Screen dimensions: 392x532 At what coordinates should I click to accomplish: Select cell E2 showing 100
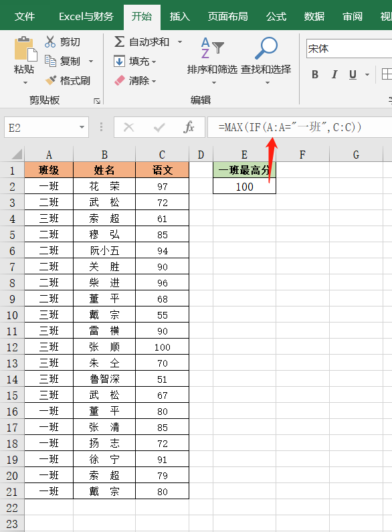[244, 186]
